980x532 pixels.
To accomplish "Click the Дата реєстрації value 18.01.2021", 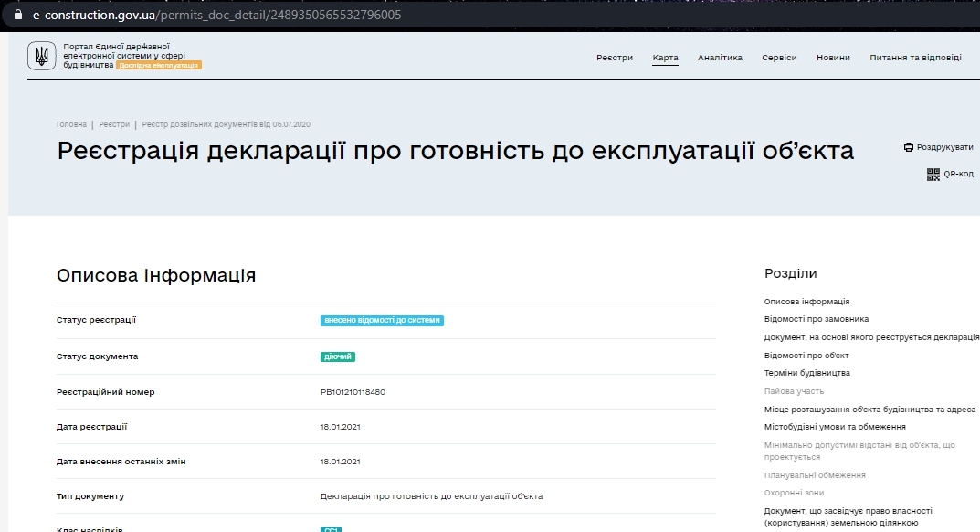I will 340,427.
